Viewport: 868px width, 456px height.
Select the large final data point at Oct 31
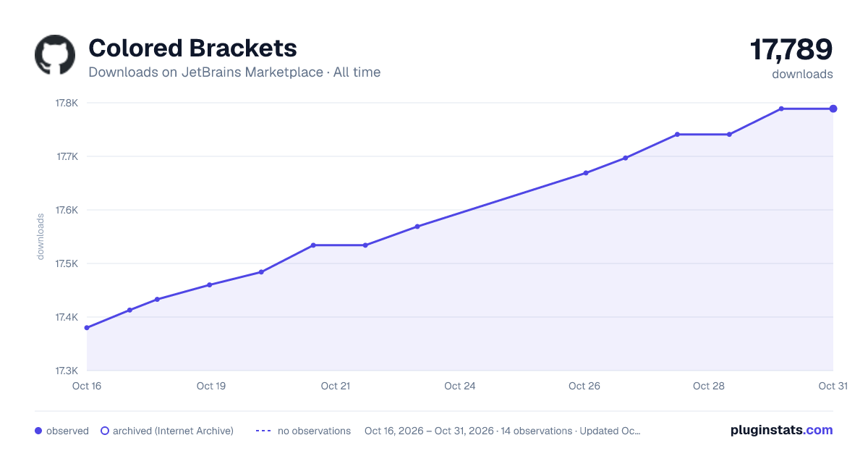coord(833,109)
